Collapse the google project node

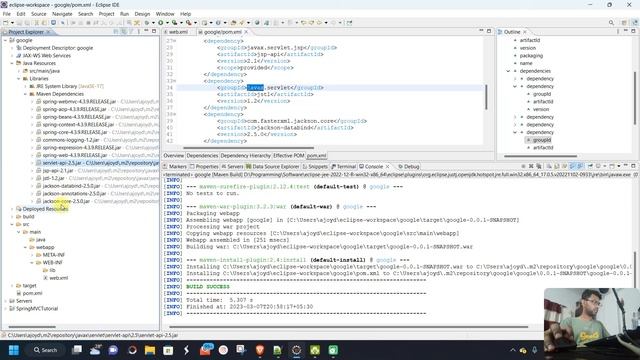tap(5, 40)
